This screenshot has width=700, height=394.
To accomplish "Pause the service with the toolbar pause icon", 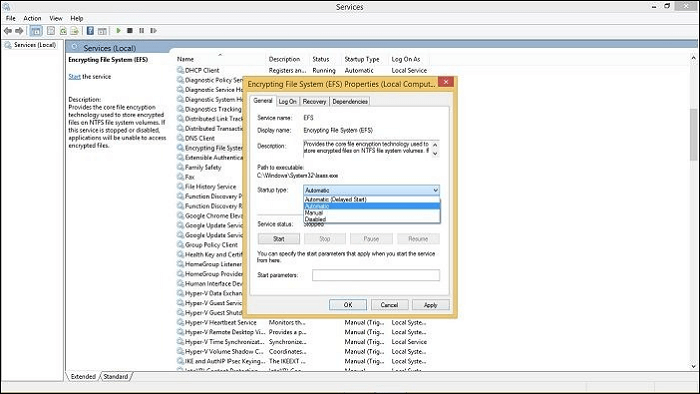I will pyautogui.click(x=142, y=30).
